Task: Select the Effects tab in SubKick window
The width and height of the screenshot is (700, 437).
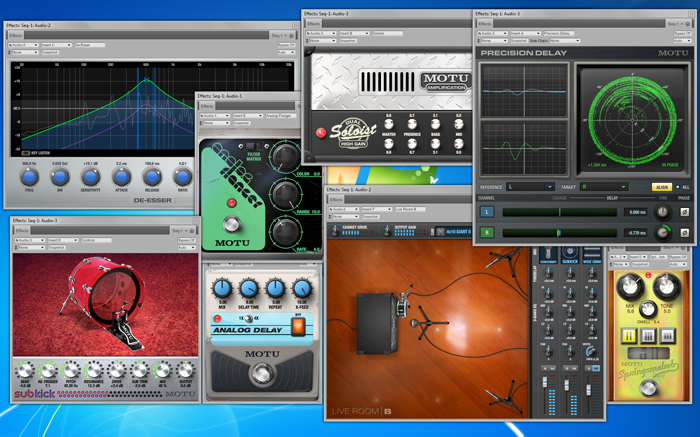Action: (x=22, y=230)
